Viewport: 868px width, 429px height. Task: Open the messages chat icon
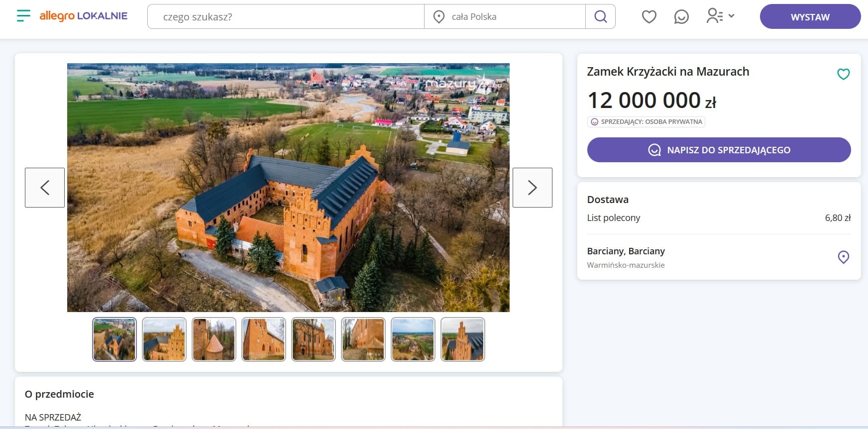tap(681, 16)
